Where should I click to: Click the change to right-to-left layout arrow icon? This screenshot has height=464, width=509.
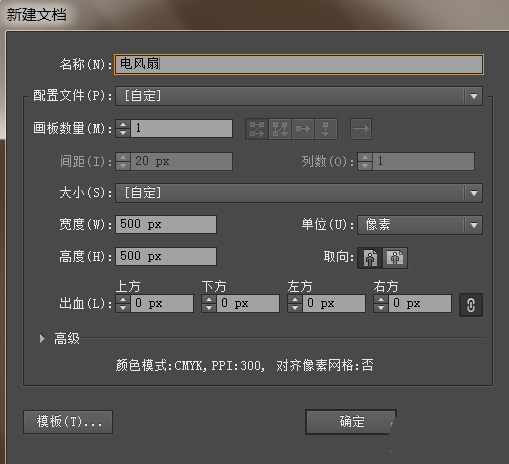click(x=361, y=129)
